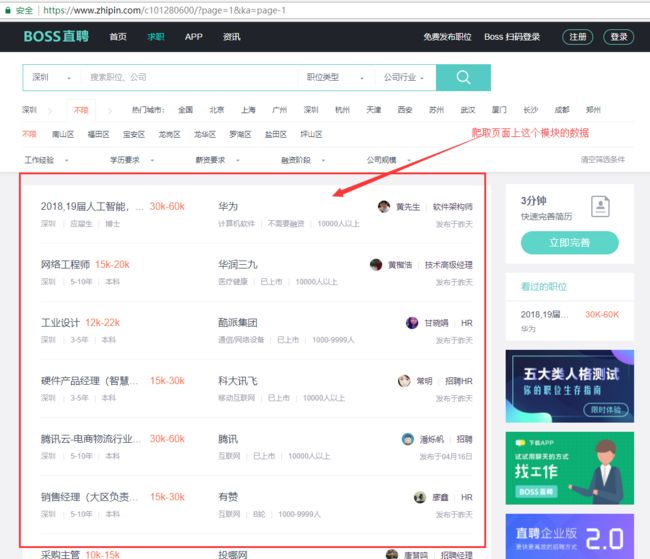Open job 2018,19届人工智能
Image resolution: width=650 pixels, height=559 pixels.
tap(92, 207)
